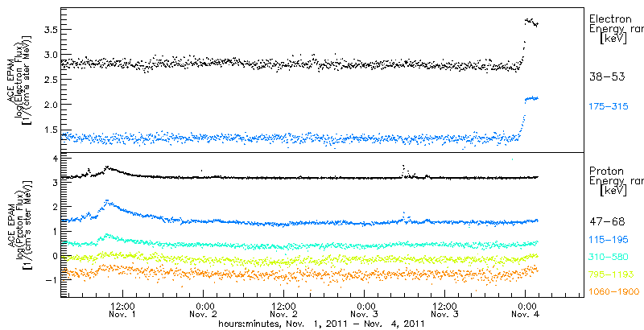Click the [keV] unit under the Proton heading
The width and height of the screenshot is (644, 330).
click(x=613, y=191)
